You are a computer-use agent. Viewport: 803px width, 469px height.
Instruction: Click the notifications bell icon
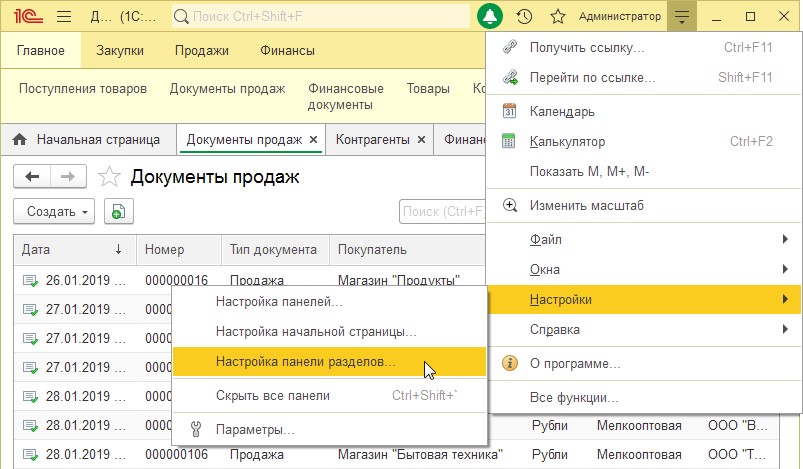[490, 17]
